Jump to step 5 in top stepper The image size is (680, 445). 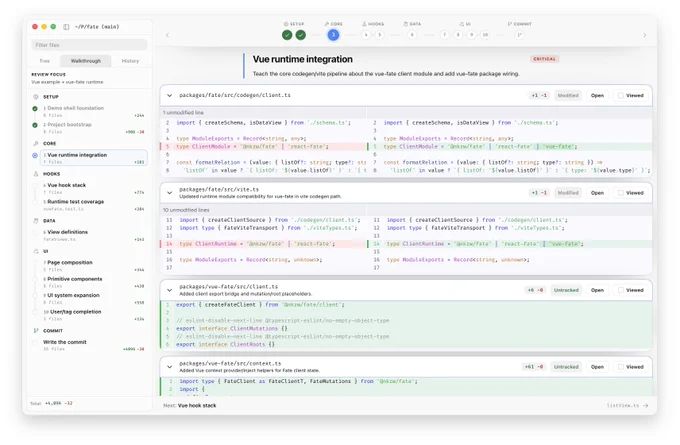tap(379, 35)
